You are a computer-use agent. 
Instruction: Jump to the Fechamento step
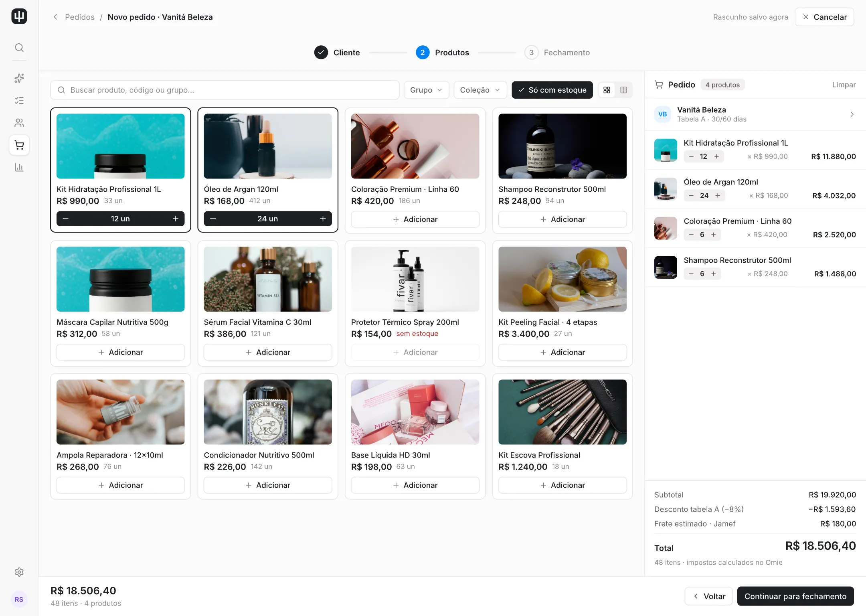557,53
